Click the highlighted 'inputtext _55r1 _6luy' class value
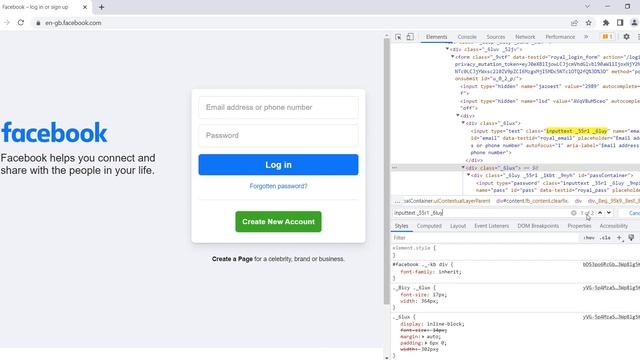Image resolution: width=640 pixels, height=360 pixels. [x=576, y=131]
